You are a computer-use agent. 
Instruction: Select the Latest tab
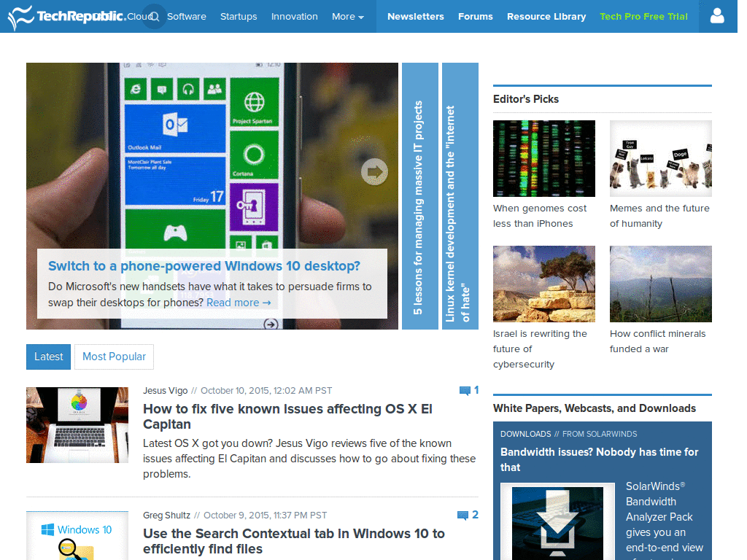(49, 357)
